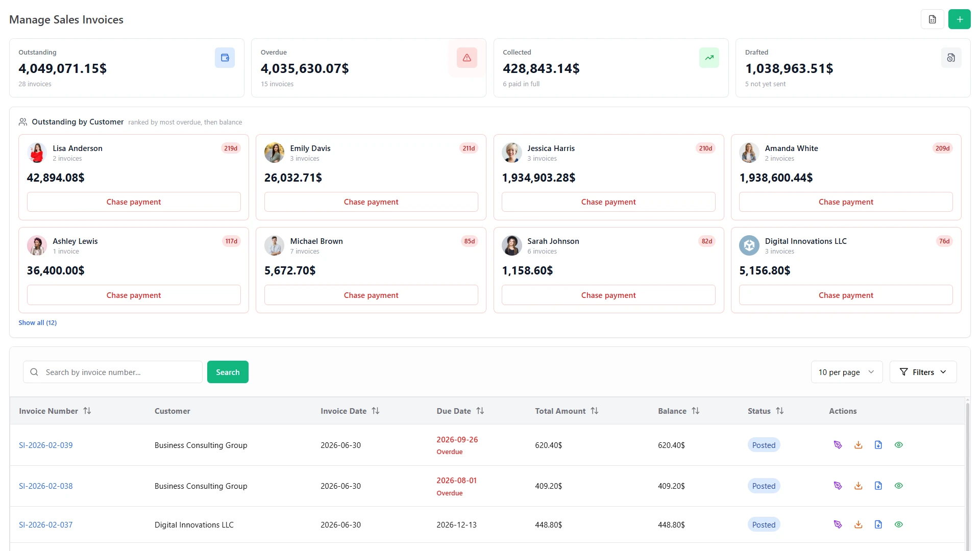
Task: Click the document report icon beside the plus button
Action: [933, 19]
